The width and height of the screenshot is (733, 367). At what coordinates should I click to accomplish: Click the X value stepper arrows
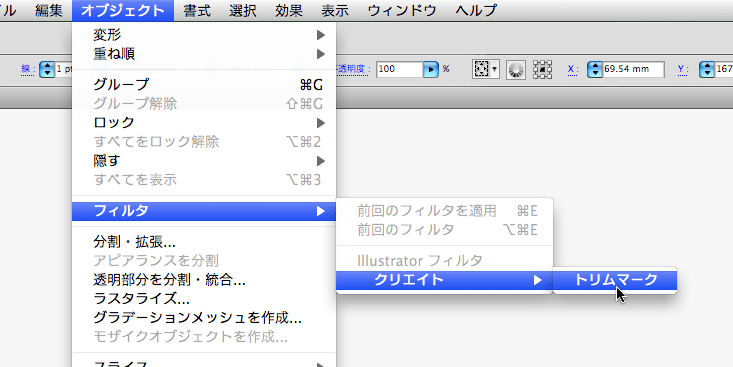point(595,70)
